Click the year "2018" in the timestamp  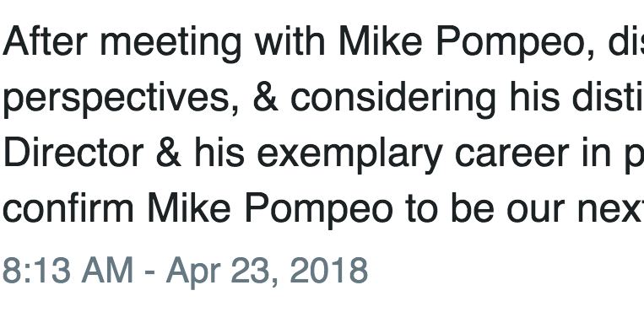click(x=329, y=270)
